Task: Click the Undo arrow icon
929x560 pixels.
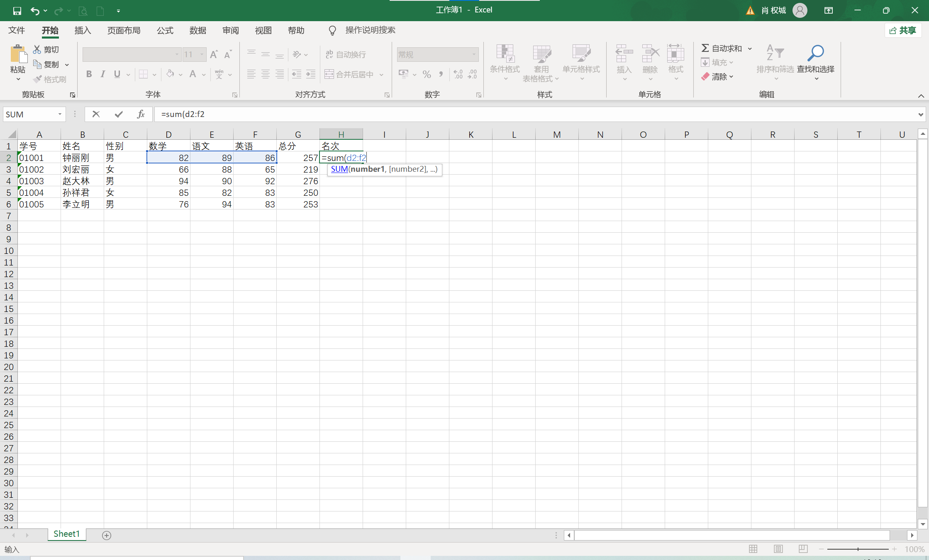Action: pyautogui.click(x=35, y=11)
